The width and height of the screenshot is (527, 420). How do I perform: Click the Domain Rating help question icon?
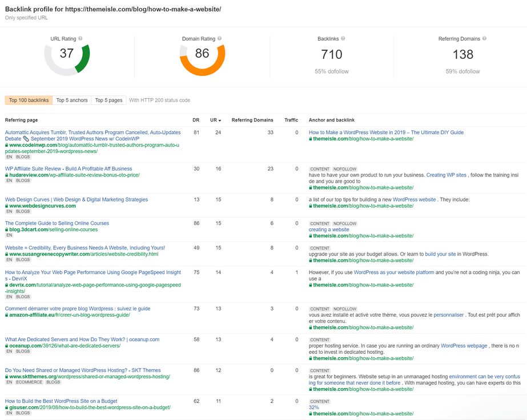[x=219, y=39]
